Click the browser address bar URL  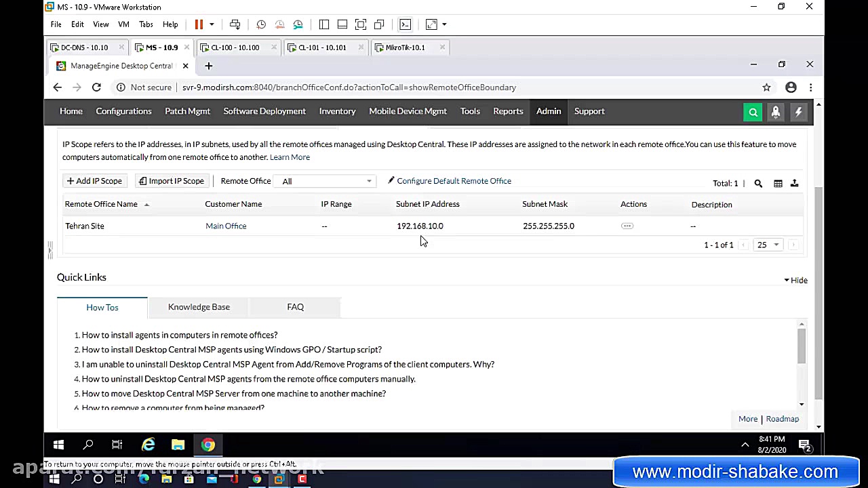click(349, 87)
